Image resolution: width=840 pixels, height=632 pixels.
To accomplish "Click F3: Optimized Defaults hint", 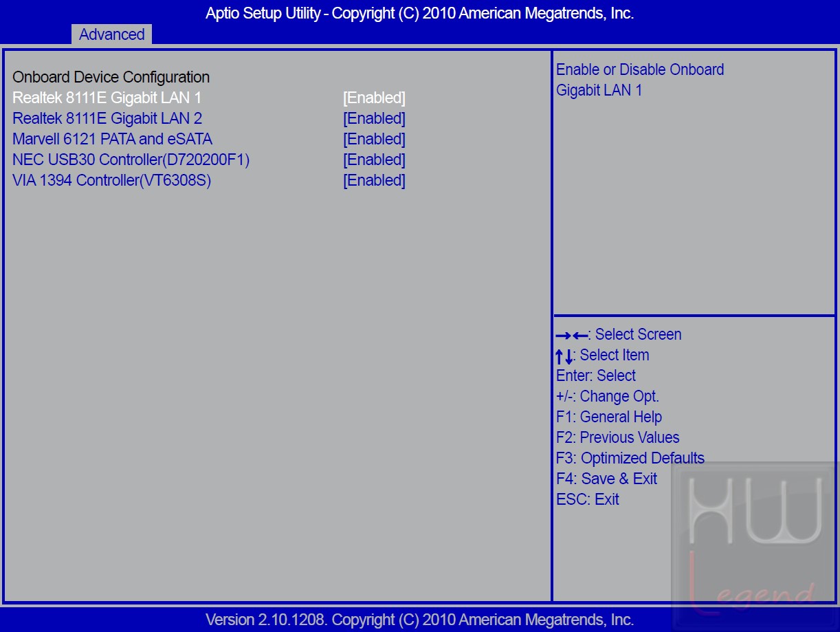I will (x=630, y=458).
